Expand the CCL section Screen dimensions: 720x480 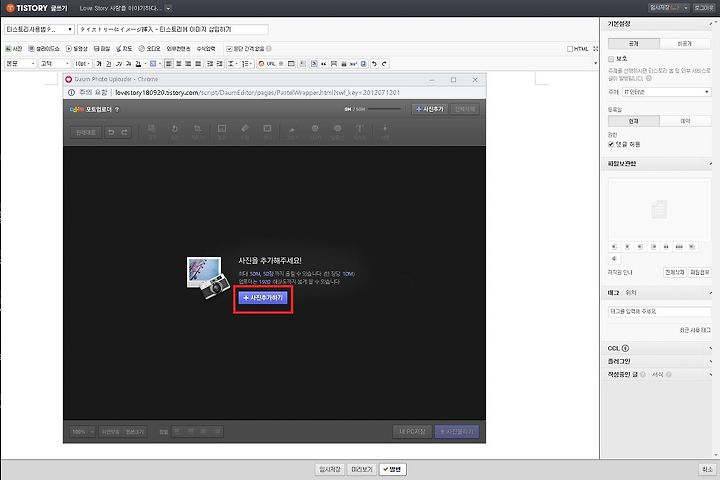point(710,349)
